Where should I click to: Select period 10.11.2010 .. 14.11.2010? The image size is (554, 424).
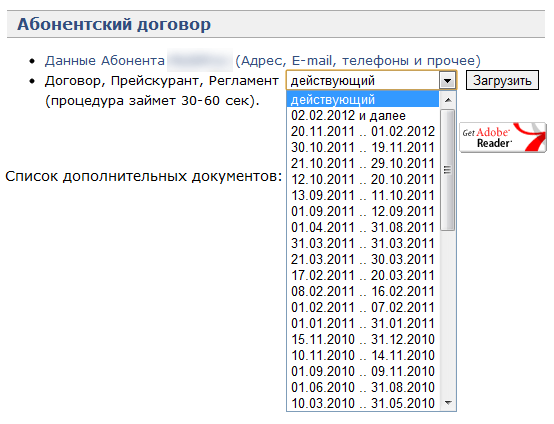(363, 355)
